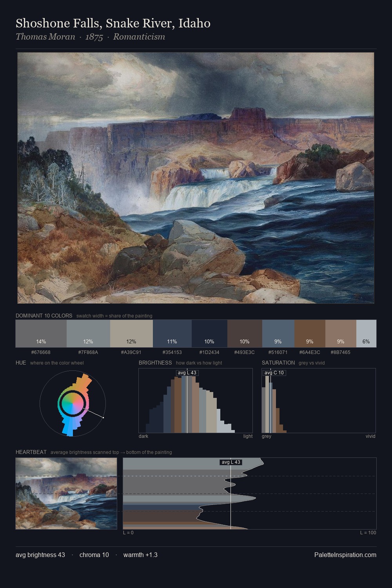Image resolution: width=392 pixels, height=588 pixels.
Task: Choose the #516071 slate blue swatch
Action: click(278, 334)
